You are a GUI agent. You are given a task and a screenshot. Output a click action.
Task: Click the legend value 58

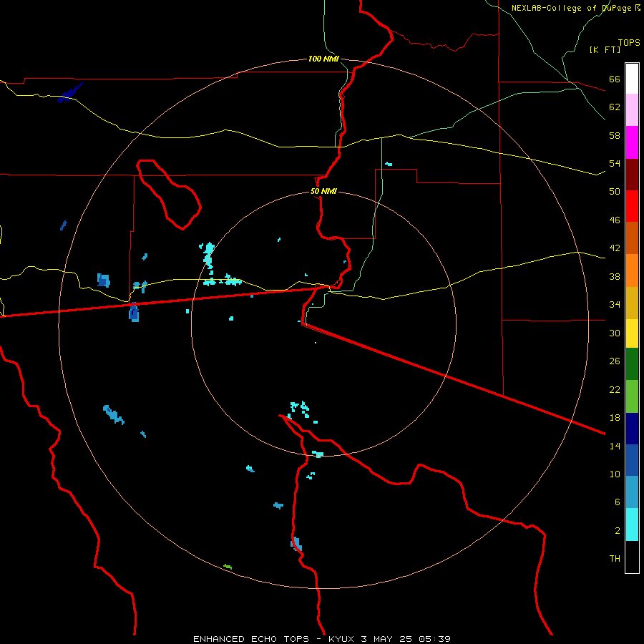(x=615, y=135)
